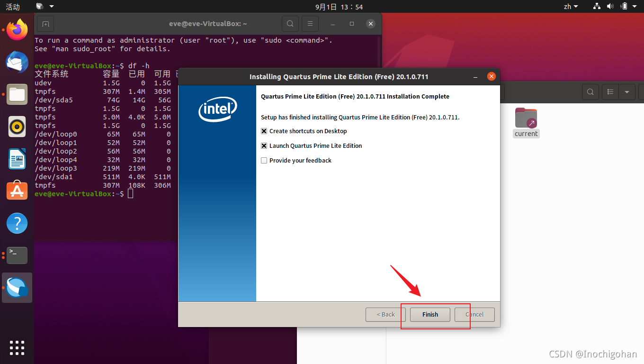Select Quartus installer icon in dock
Screen dimensions: 644x364
click(x=17, y=288)
